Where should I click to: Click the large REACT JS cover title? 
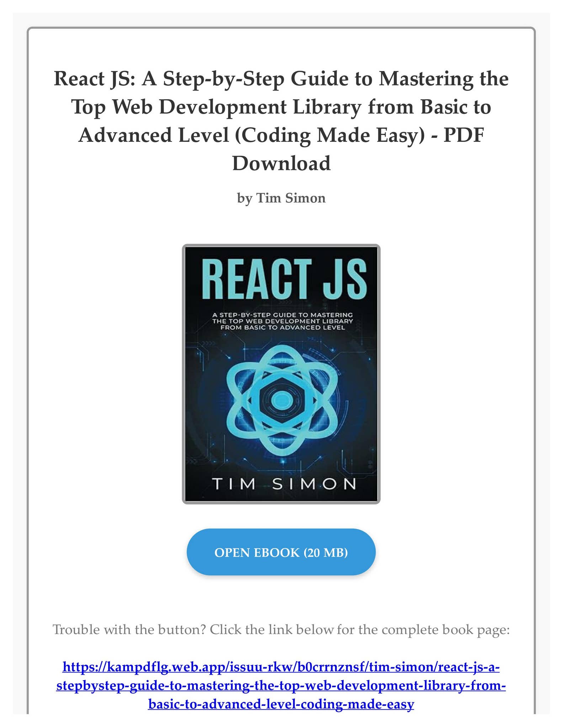tap(286, 279)
